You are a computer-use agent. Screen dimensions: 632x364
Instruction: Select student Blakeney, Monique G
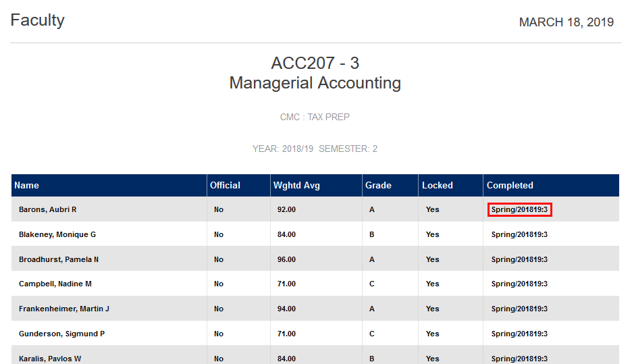(x=57, y=235)
